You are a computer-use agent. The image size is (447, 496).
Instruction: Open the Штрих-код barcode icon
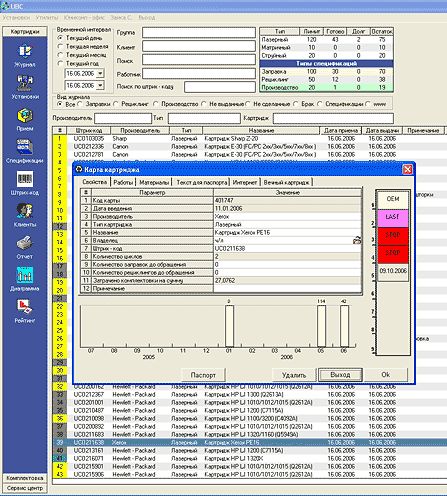pos(25,179)
